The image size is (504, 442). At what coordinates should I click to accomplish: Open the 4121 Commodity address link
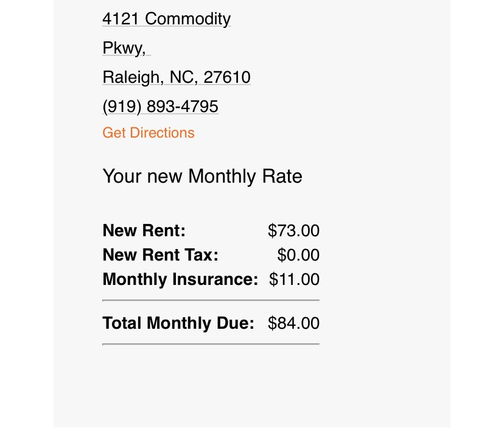166,19
